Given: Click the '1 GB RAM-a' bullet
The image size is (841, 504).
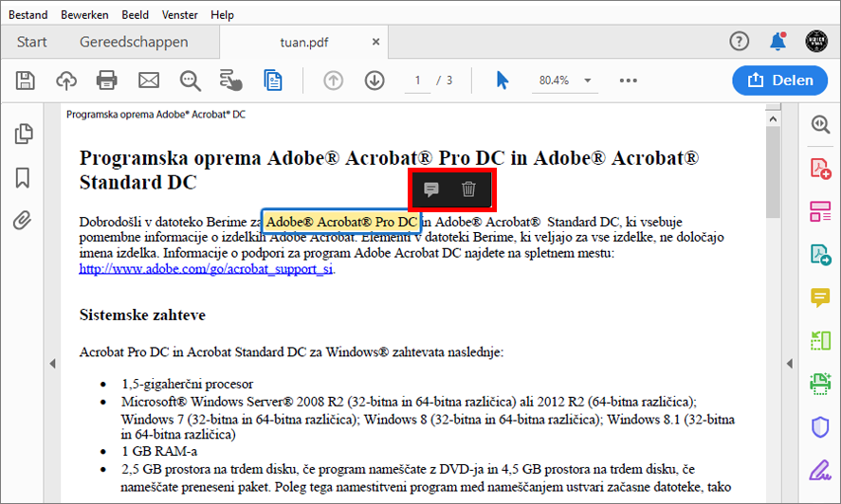Looking at the screenshot, I should [159, 452].
